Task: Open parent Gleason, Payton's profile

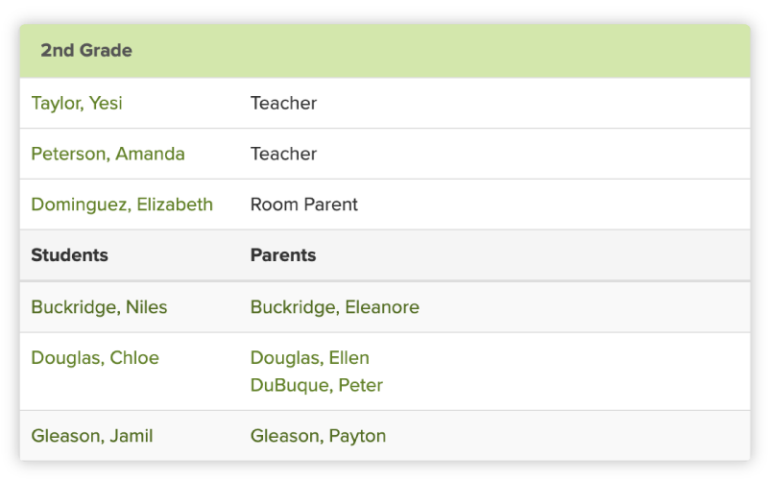Action: (318, 436)
